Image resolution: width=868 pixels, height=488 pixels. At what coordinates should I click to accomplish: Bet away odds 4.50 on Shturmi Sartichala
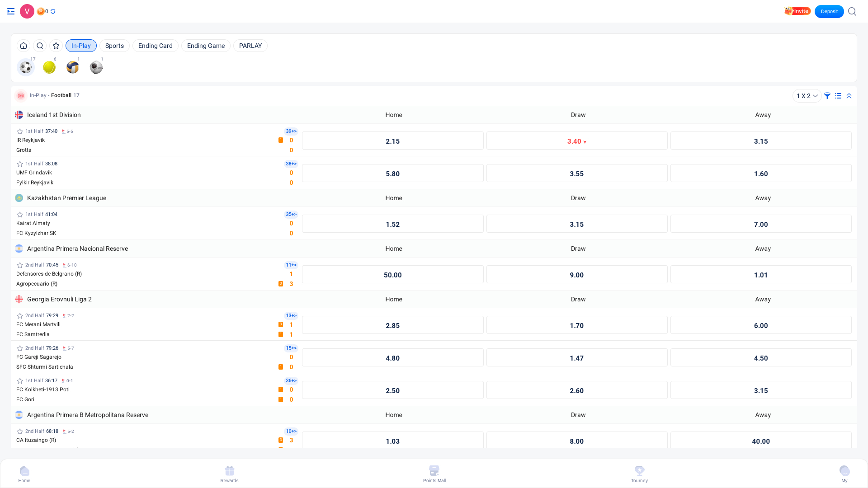(x=761, y=357)
